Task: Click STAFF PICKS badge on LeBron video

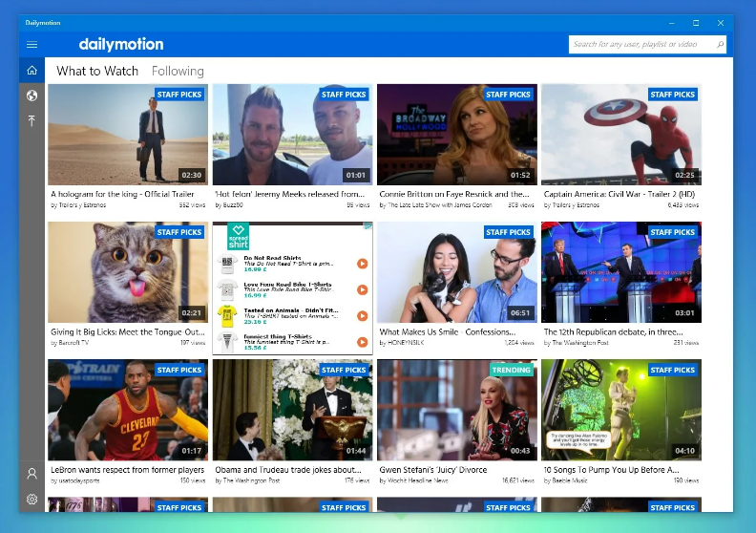Action: pos(179,370)
